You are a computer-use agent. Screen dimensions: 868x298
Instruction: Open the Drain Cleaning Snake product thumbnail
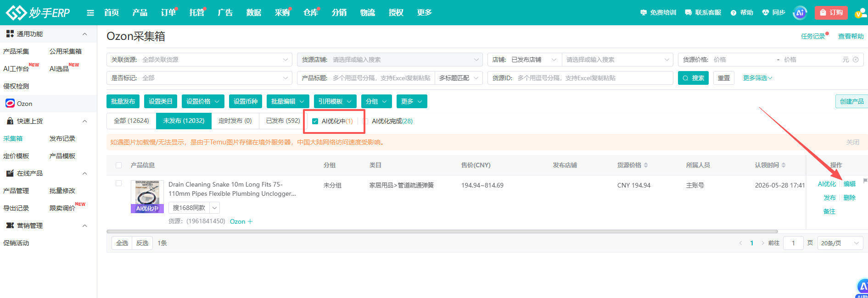(x=147, y=197)
